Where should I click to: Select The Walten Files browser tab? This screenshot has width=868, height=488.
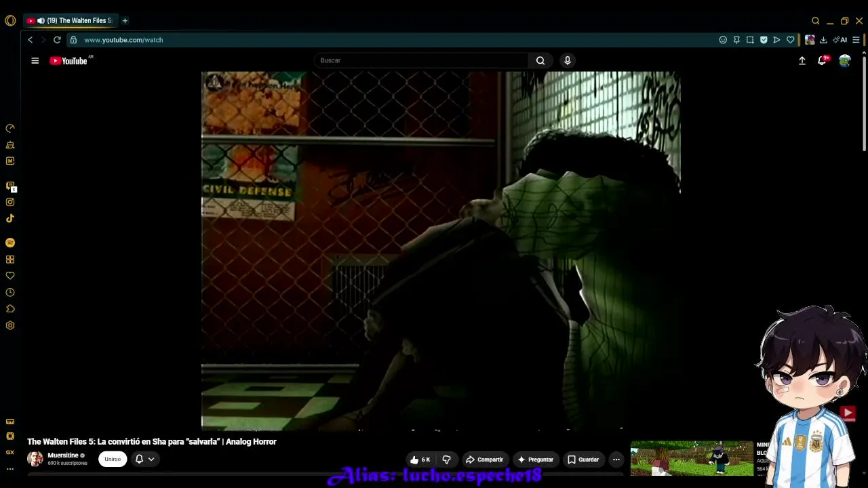point(70,20)
